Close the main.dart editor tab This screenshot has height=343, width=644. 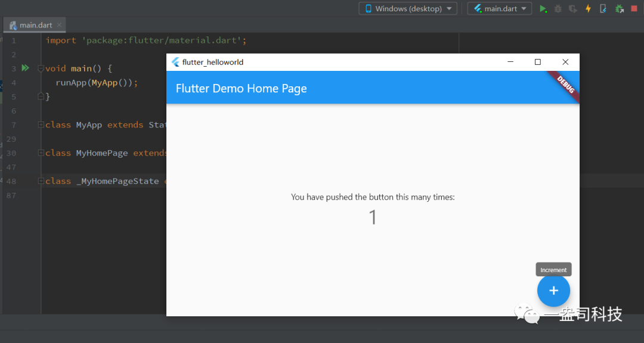click(x=59, y=25)
